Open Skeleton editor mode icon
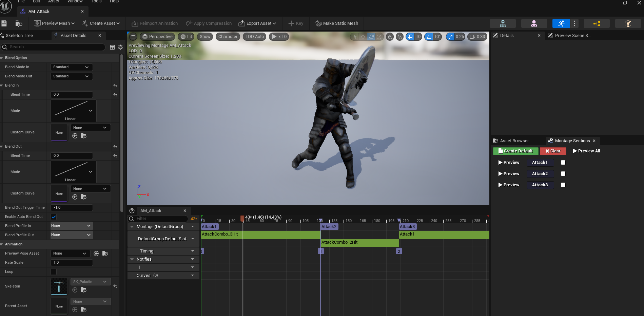Image resolution: width=644 pixels, height=316 pixels. point(503,23)
